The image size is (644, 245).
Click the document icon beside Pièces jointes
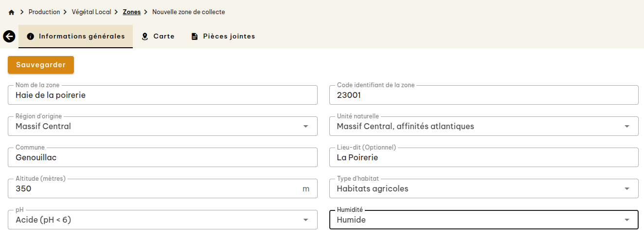pos(195,37)
